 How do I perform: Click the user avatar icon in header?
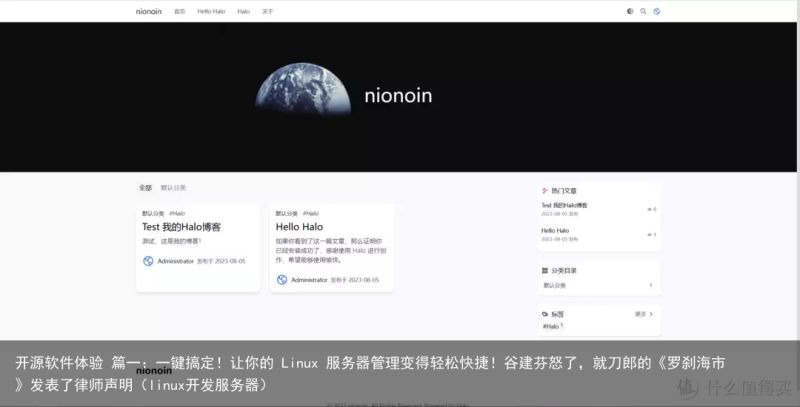pos(657,11)
